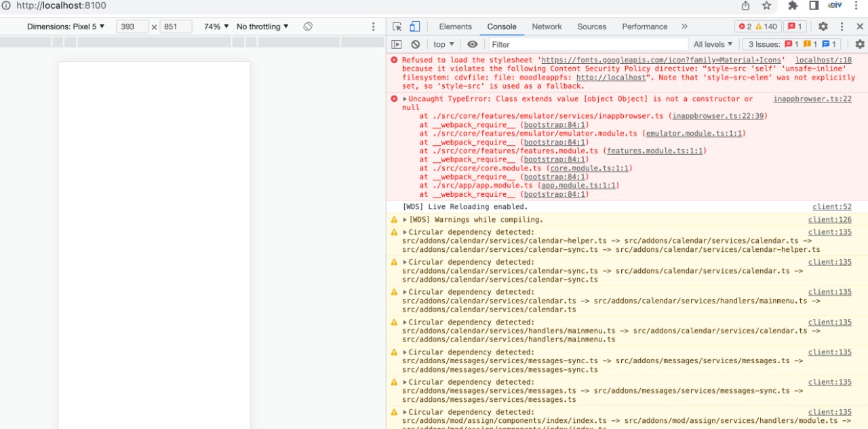Image resolution: width=868 pixels, height=429 pixels.
Task: Click the width field showing 393
Action: coord(132,26)
